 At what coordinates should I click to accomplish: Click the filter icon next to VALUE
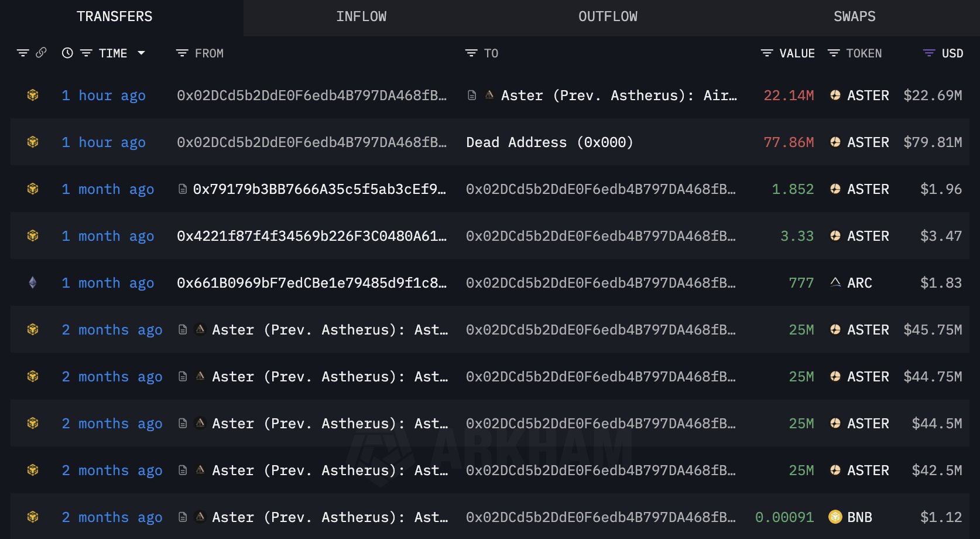[766, 53]
